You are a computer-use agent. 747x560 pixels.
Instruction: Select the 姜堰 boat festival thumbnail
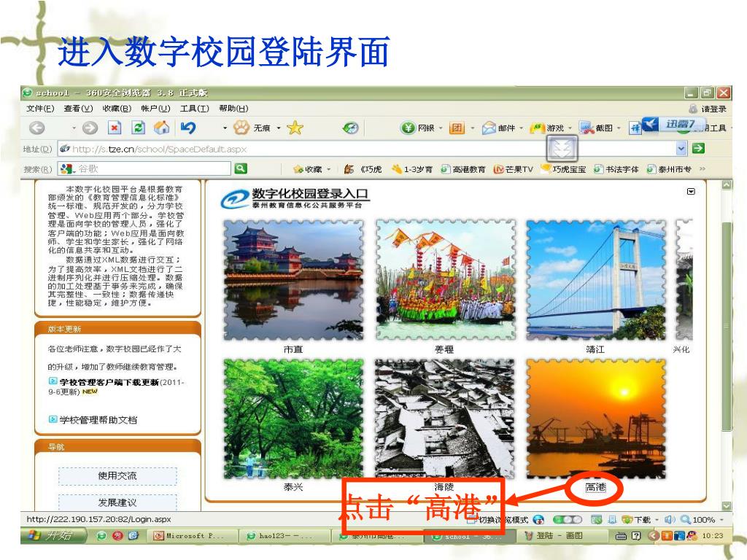point(445,279)
